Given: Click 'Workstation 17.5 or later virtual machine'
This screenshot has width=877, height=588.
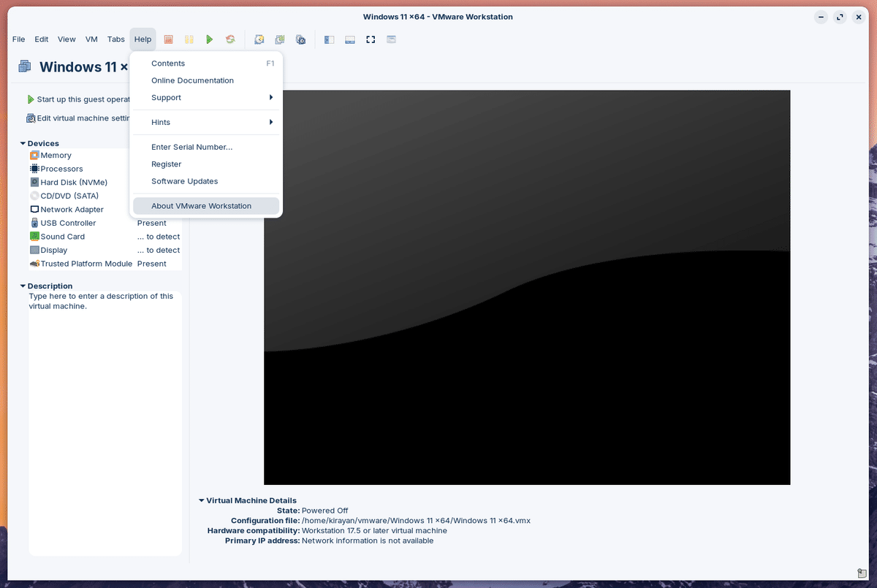Looking at the screenshot, I should click(x=374, y=531).
